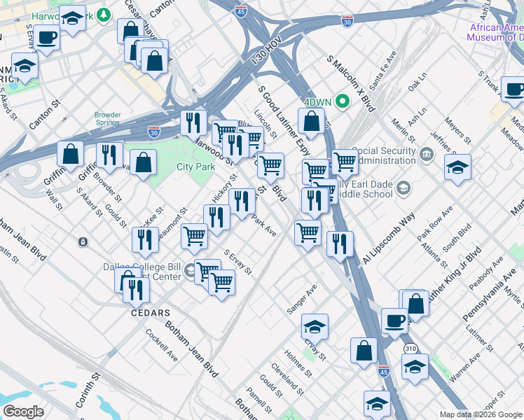The height and width of the screenshot is (420, 524).
Task: Open the coffee cup marker near S Trunk Ave
Action: click(x=514, y=92)
